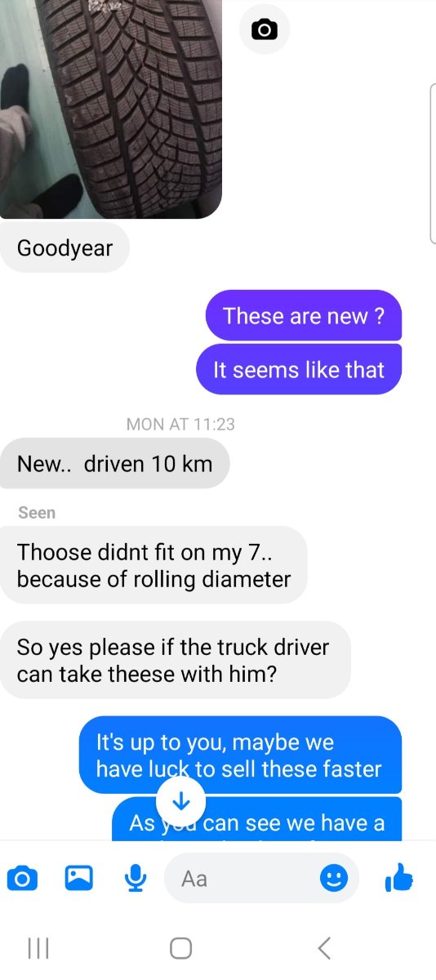
Task: Open the photo gallery picker icon
Action: [78, 879]
